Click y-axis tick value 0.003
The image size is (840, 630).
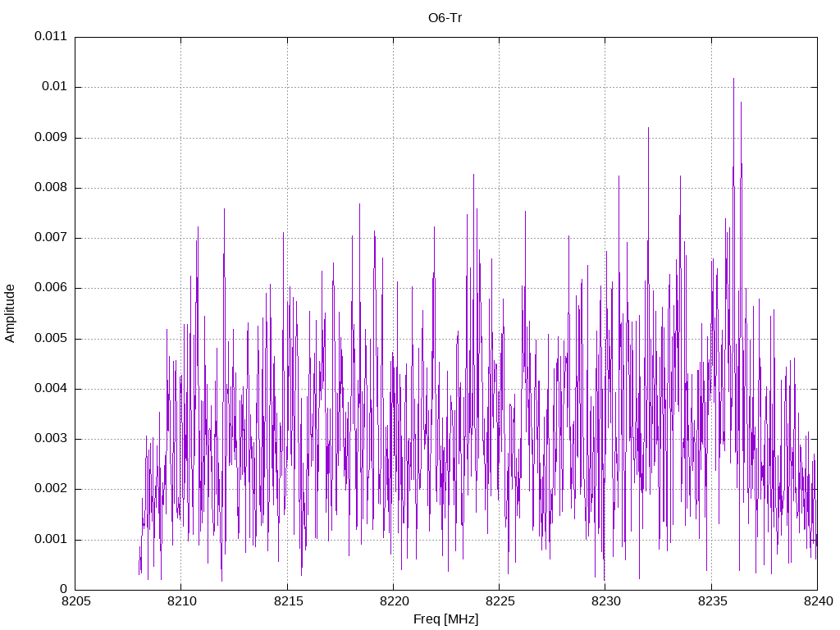pos(51,438)
